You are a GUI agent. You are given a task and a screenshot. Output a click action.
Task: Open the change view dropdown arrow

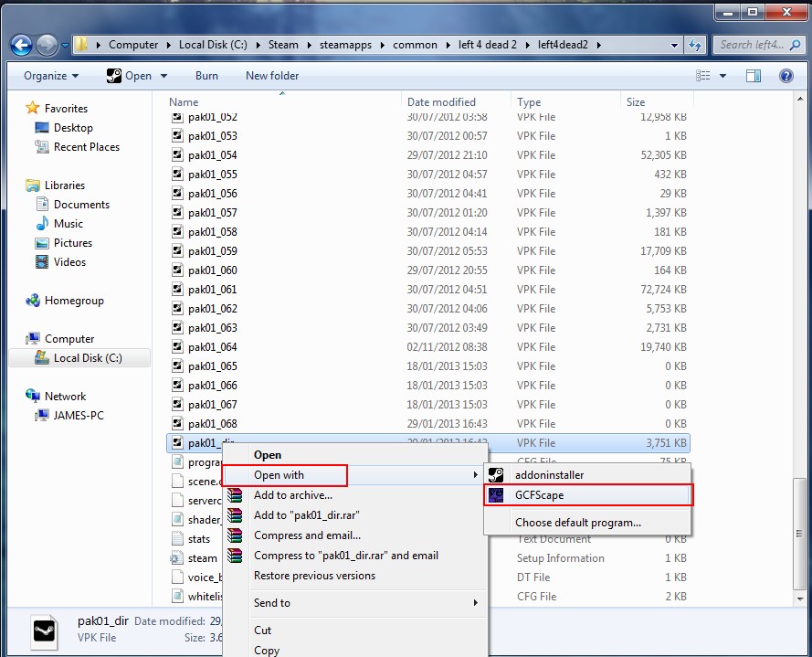(722, 76)
